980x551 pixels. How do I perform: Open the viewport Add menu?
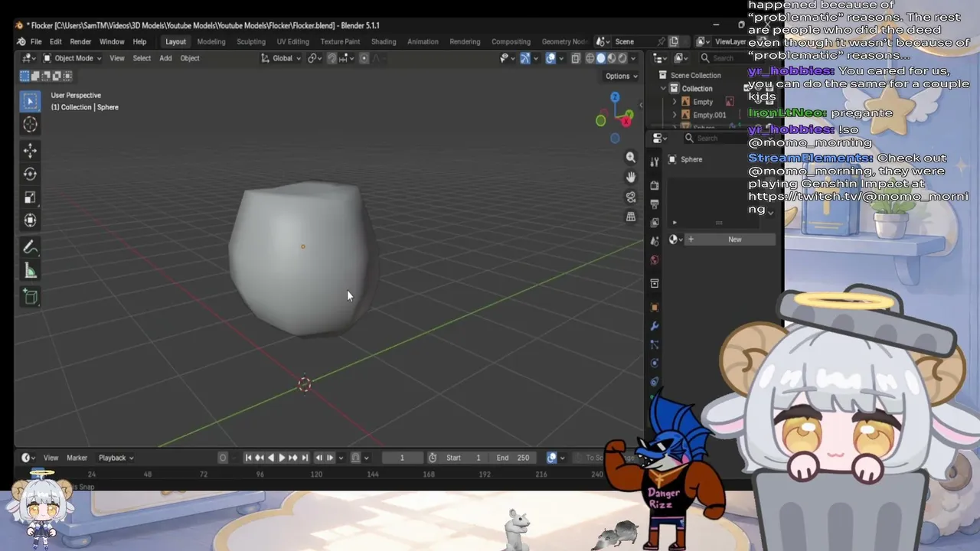[165, 58]
